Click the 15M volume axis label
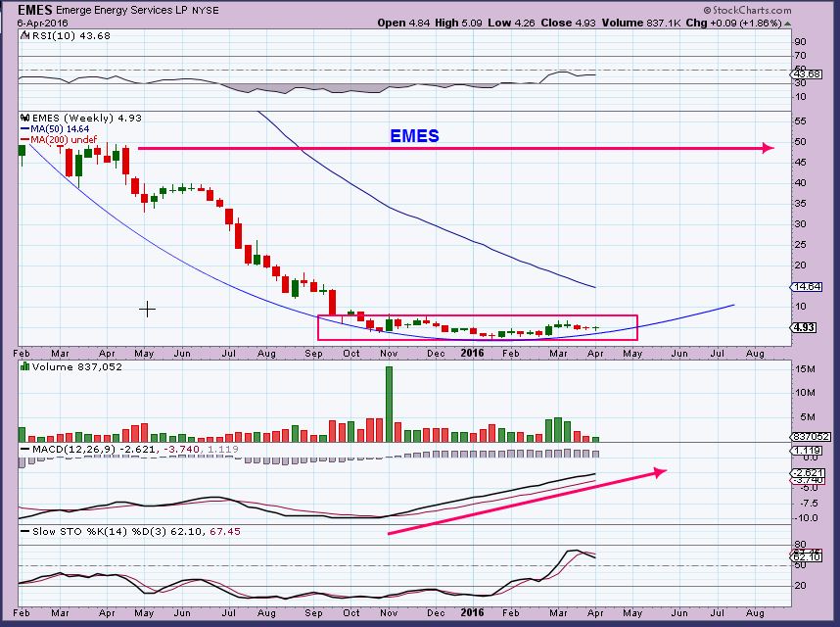This screenshot has width=840, height=627. [805, 369]
